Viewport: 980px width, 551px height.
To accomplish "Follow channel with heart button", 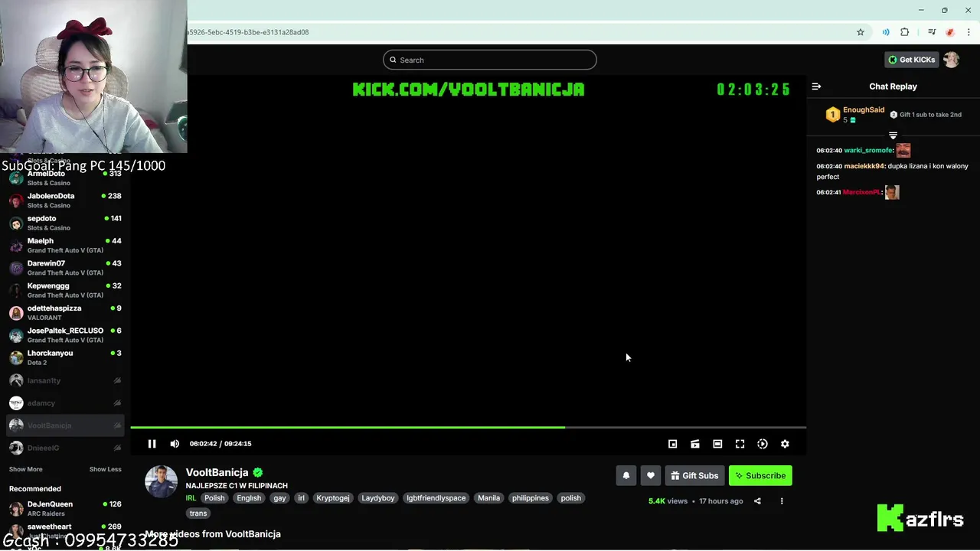I will click(651, 475).
